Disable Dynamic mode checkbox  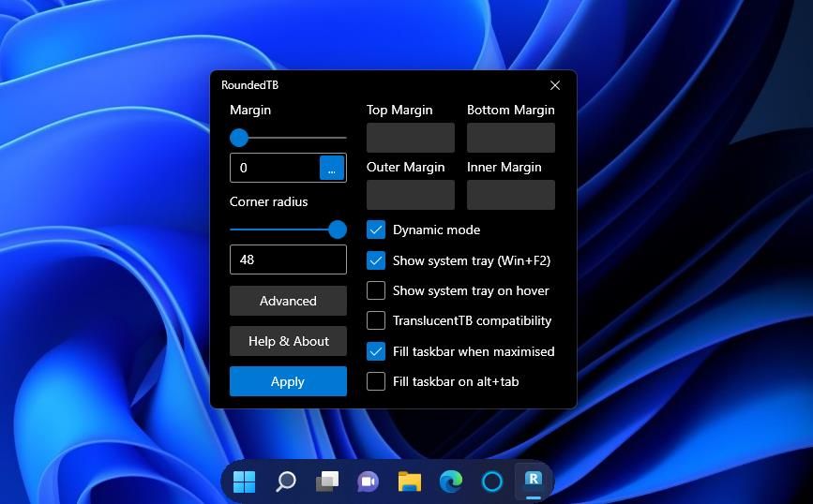(x=376, y=230)
